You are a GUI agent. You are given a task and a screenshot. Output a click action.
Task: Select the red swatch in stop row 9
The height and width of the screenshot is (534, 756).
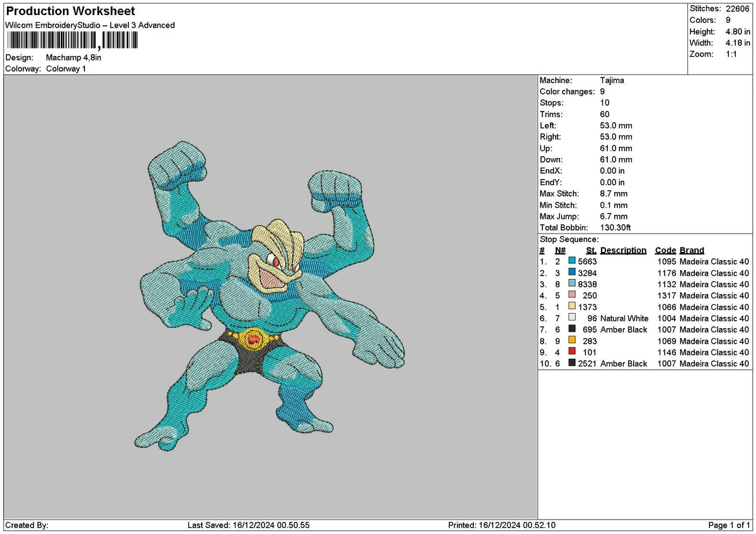(x=572, y=352)
